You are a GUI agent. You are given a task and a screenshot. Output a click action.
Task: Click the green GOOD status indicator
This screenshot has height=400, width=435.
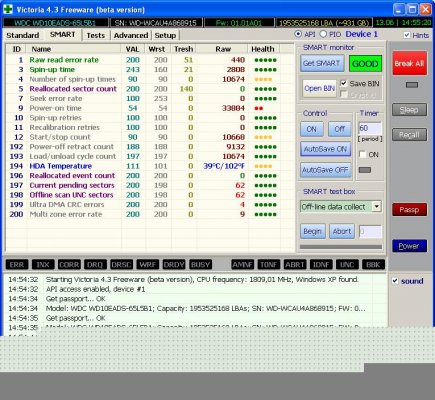[x=365, y=63]
